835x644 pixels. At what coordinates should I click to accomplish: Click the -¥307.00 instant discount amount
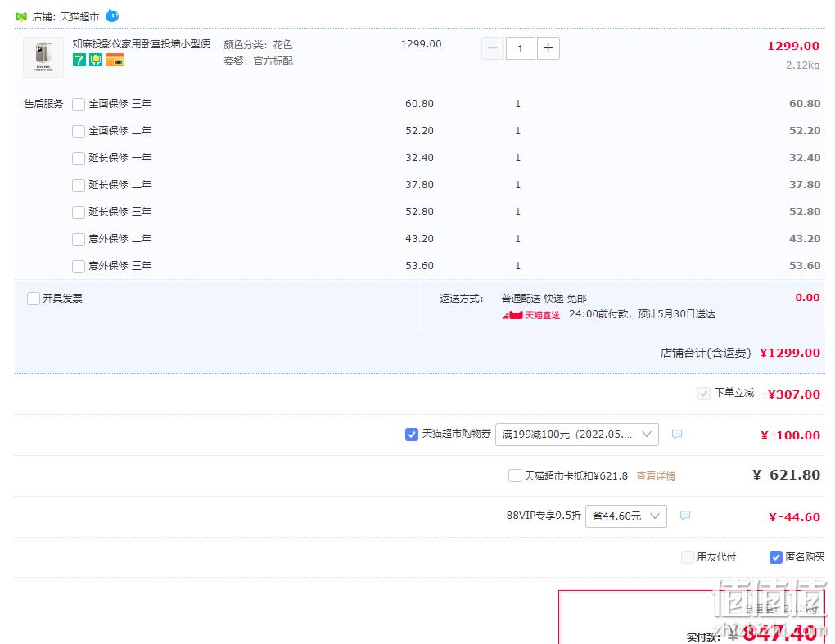click(x=791, y=394)
